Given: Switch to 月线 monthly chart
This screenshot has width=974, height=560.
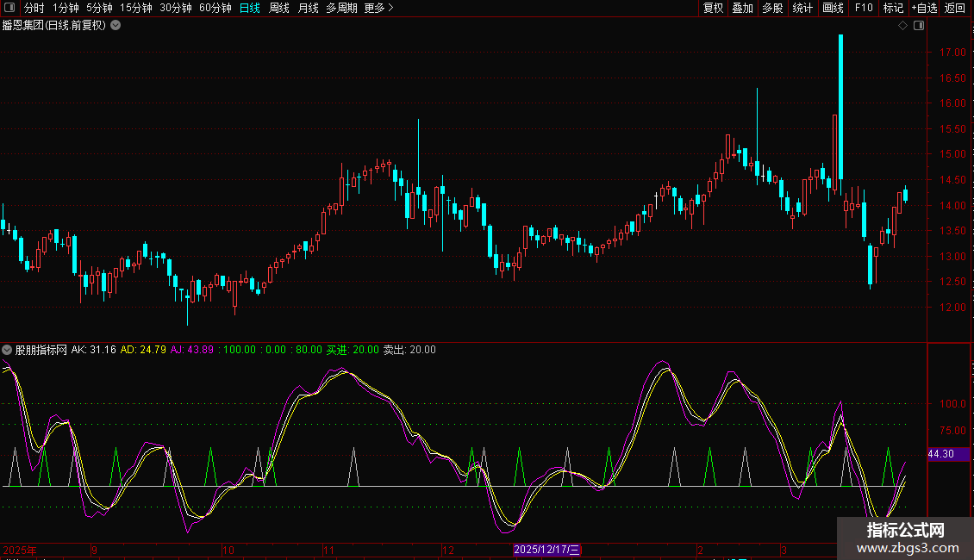Looking at the screenshot, I should point(308,8).
